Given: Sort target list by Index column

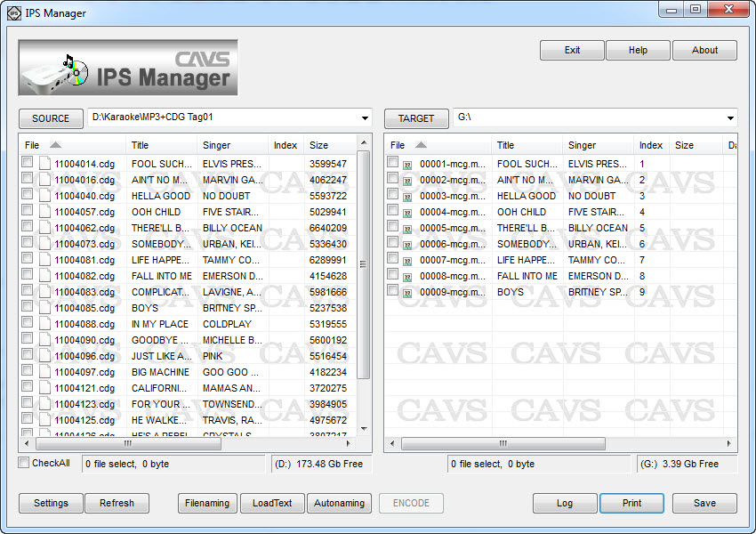Looking at the screenshot, I should pyautogui.click(x=650, y=145).
